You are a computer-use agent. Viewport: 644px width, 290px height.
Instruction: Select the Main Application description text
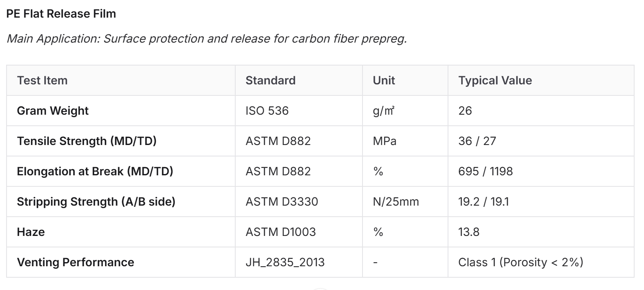[207, 39]
